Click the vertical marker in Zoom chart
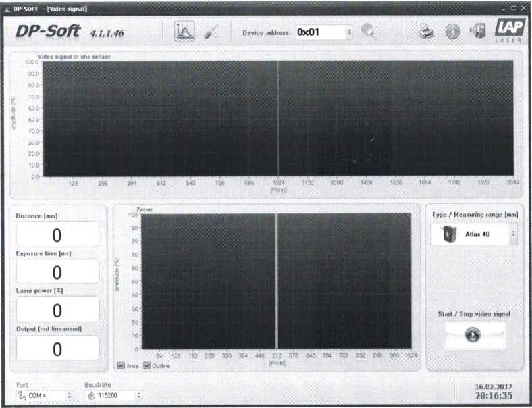Image resolution: width=532 pixels, height=408 pixels. (x=277, y=281)
